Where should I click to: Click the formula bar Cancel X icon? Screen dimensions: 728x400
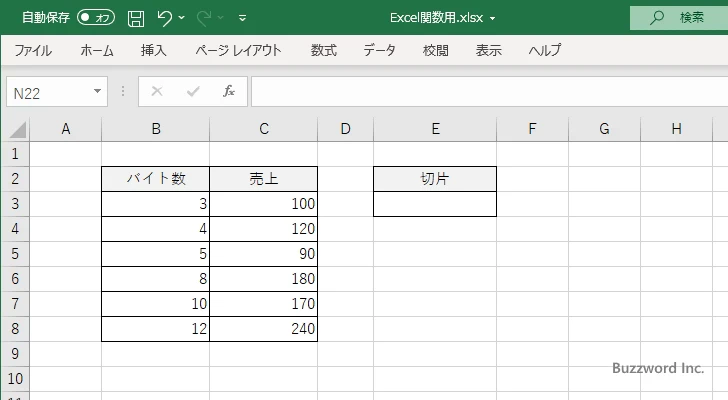click(157, 91)
